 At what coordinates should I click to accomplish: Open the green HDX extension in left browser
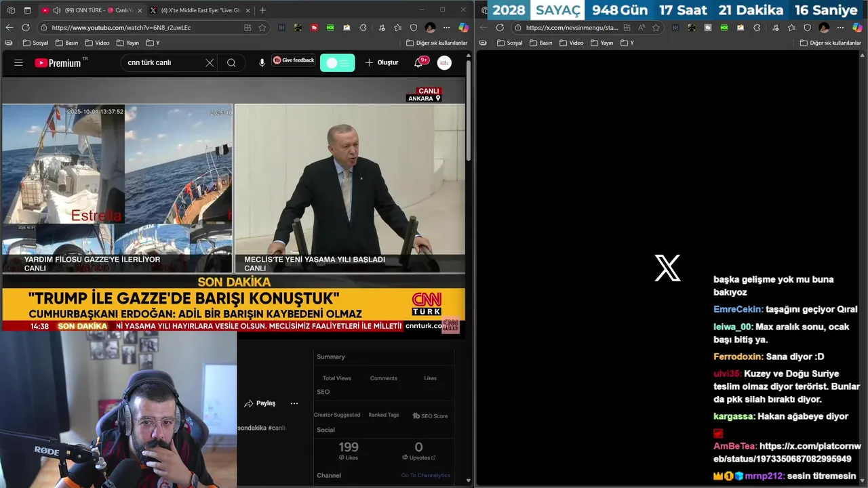[x=330, y=28]
